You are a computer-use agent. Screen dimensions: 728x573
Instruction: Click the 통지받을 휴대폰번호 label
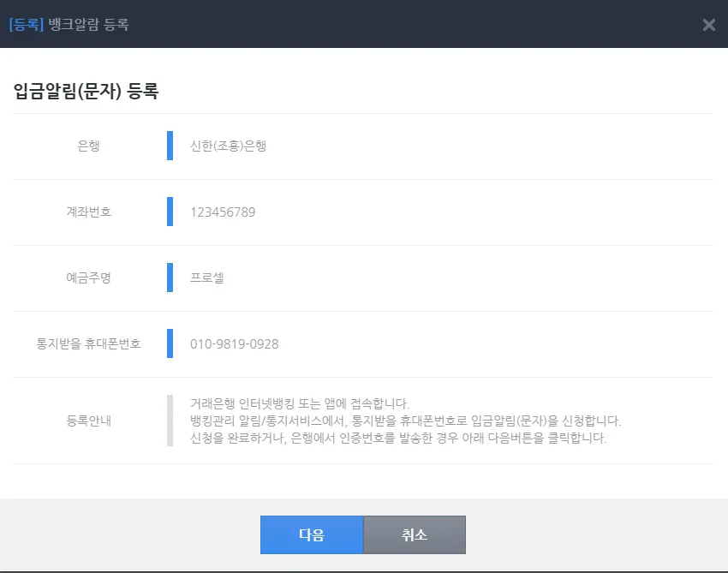[89, 343]
